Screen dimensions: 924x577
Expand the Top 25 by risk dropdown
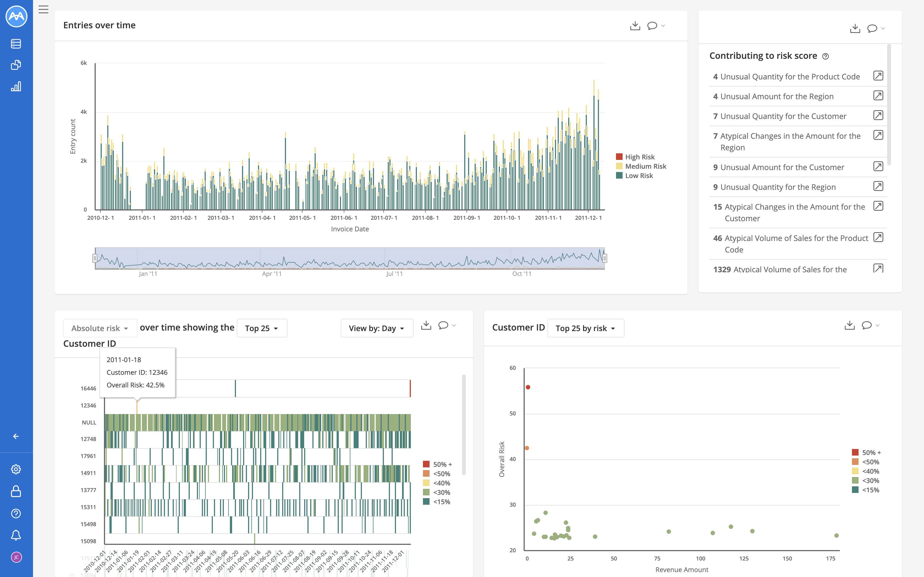click(585, 328)
